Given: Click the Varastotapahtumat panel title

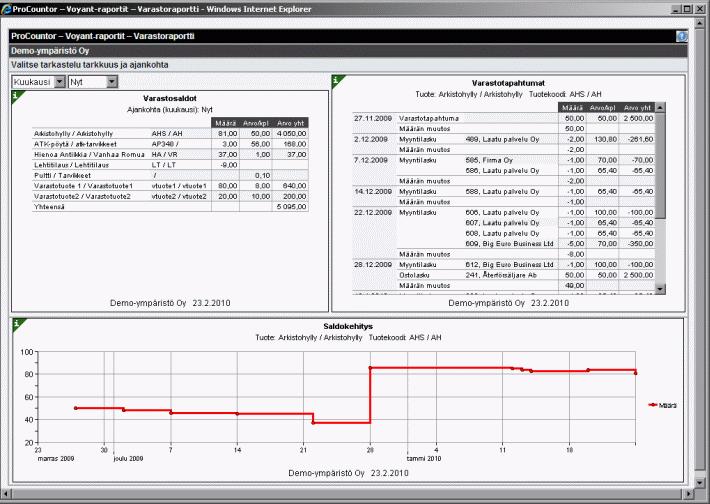Looking at the screenshot, I should pos(508,83).
